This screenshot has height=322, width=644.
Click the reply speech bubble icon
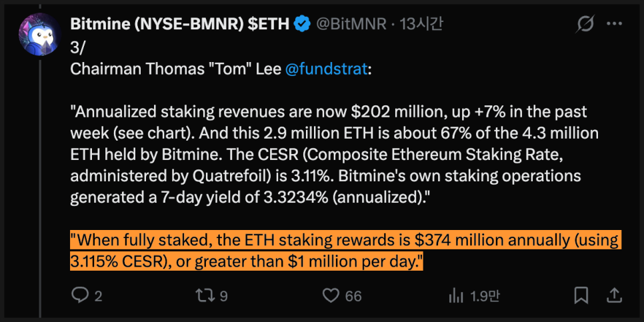coord(80,295)
